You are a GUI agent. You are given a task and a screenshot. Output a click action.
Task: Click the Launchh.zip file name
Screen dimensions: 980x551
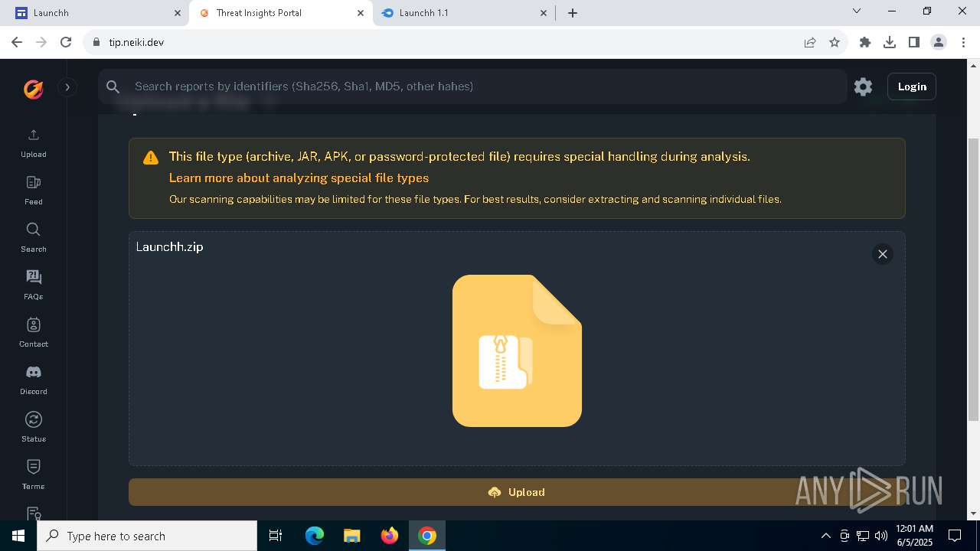click(x=169, y=246)
